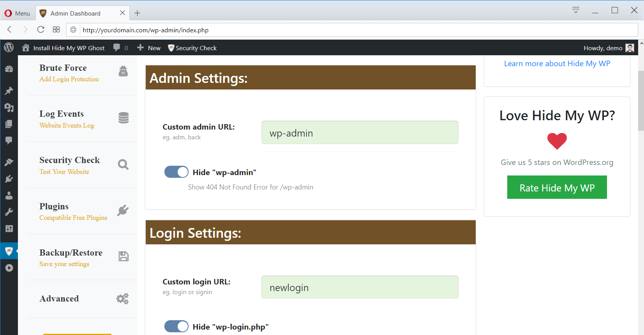
Task: Toggle the Hide "wp-login.php" switch
Action: tap(176, 326)
